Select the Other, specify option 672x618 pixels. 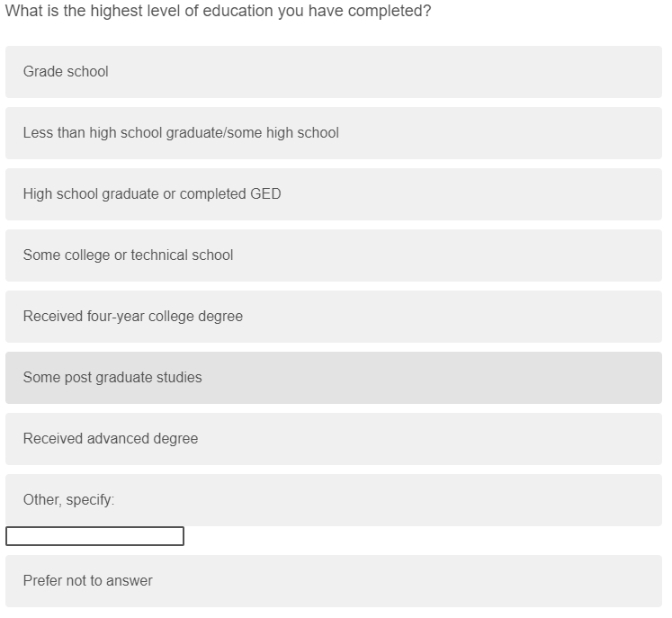[x=333, y=500]
